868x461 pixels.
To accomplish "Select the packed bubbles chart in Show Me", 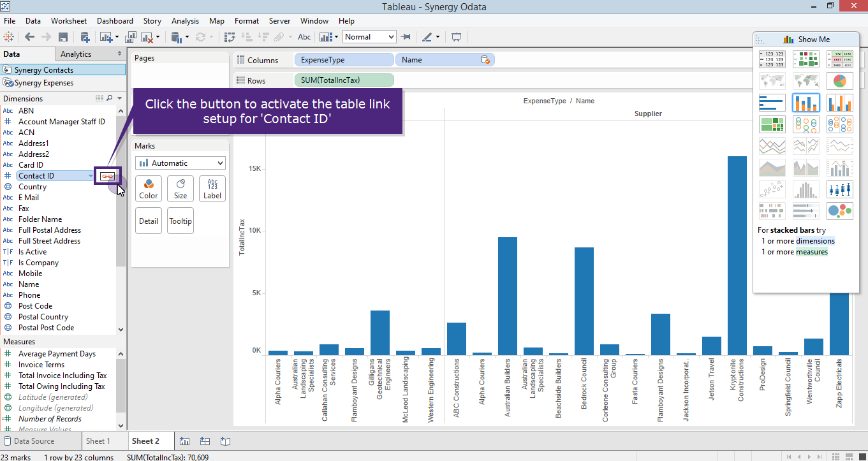I will coord(839,211).
